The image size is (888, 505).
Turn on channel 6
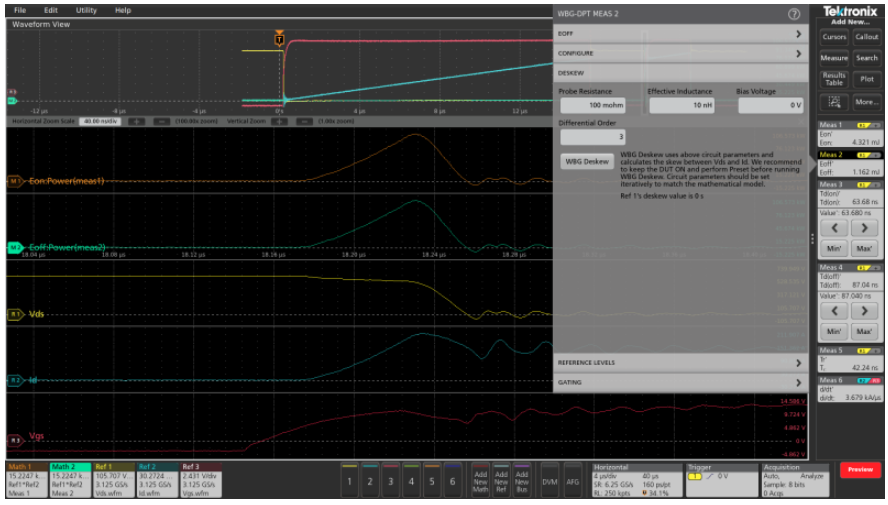coord(452,481)
